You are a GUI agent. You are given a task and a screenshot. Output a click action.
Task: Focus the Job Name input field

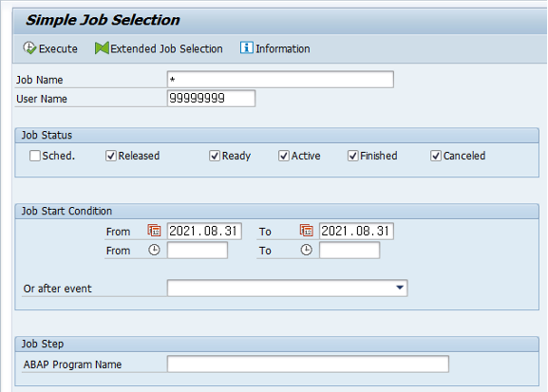280,80
